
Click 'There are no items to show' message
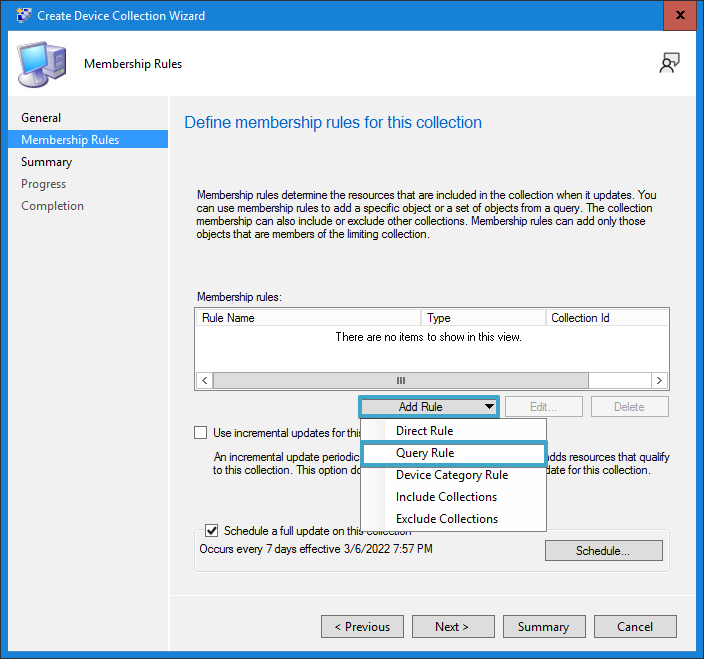429,337
